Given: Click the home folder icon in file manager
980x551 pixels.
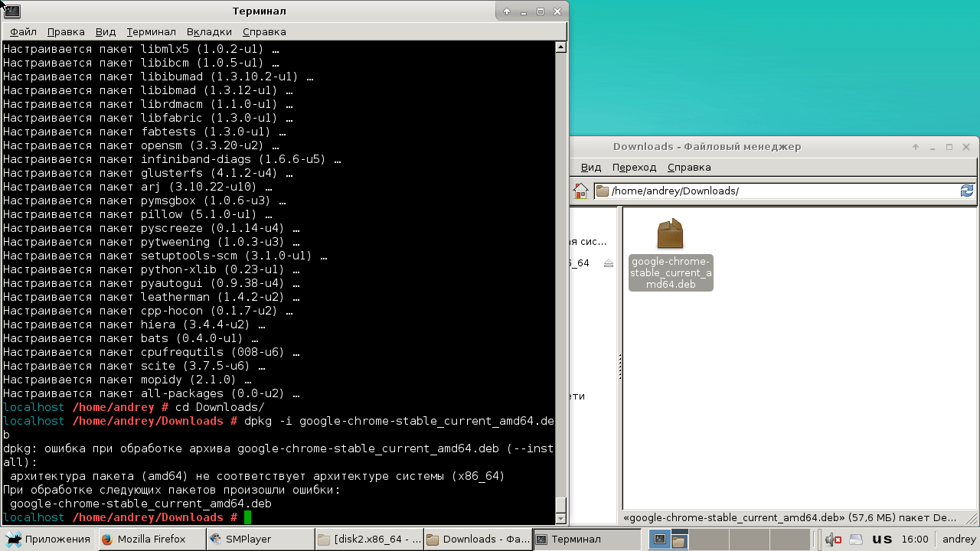Looking at the screenshot, I should pyautogui.click(x=581, y=191).
